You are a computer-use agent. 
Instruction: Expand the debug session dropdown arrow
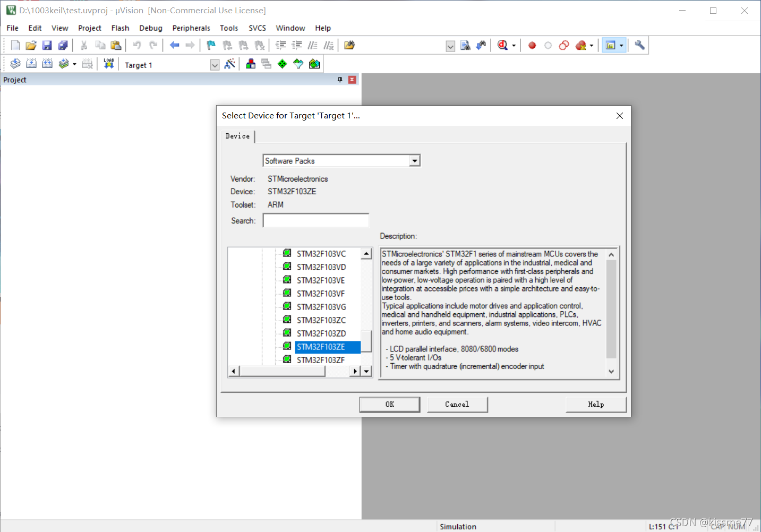(514, 46)
